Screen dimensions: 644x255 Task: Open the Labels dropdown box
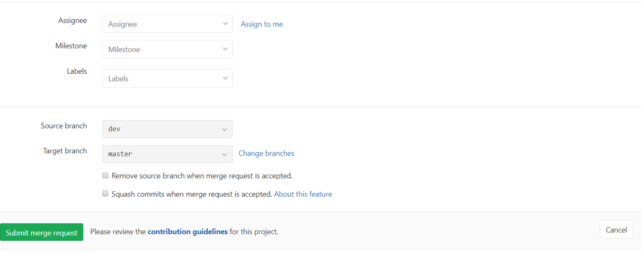click(x=161, y=78)
